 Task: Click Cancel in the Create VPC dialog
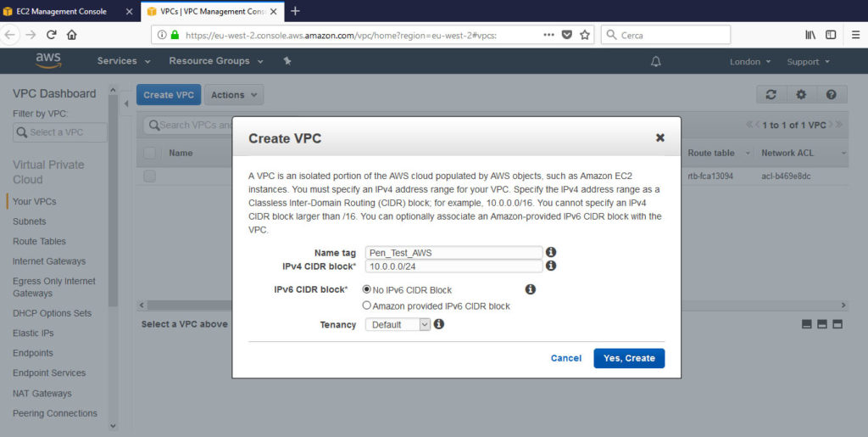click(x=565, y=358)
